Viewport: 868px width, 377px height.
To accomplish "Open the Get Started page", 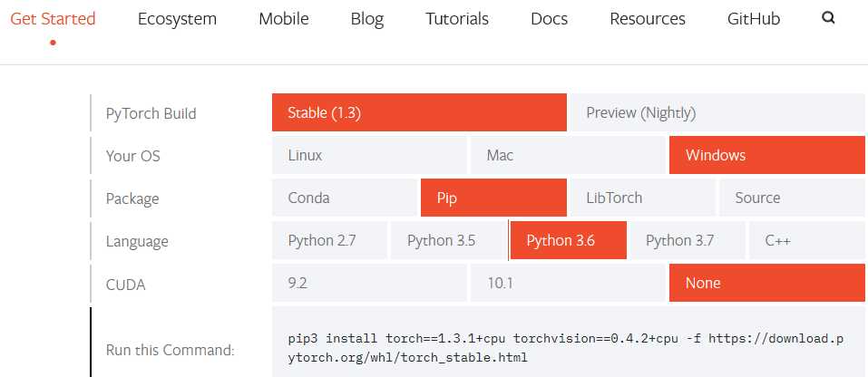I will (x=53, y=19).
